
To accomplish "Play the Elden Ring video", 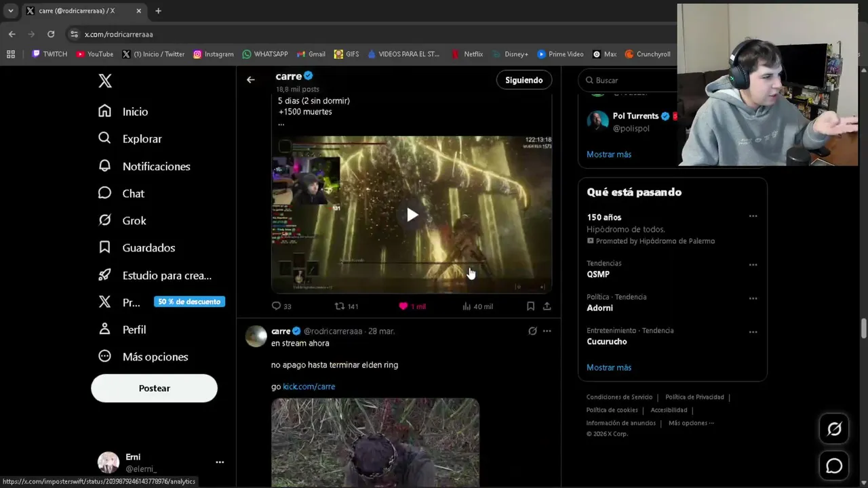I will pyautogui.click(x=412, y=215).
